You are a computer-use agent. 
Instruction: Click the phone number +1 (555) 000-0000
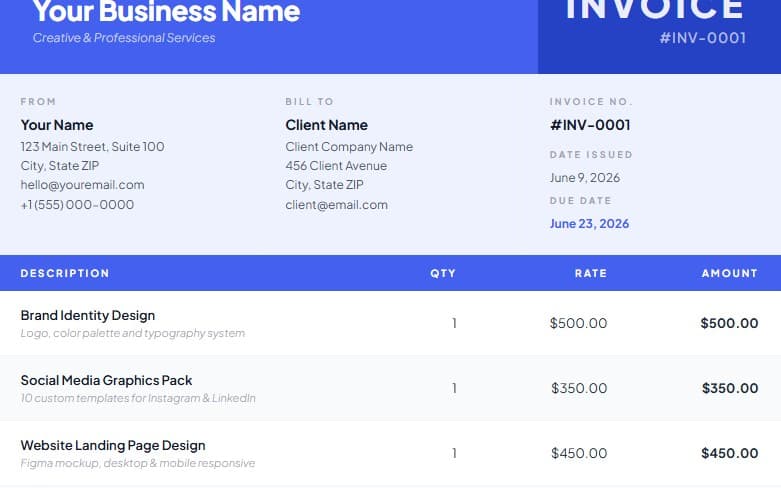[77, 205]
